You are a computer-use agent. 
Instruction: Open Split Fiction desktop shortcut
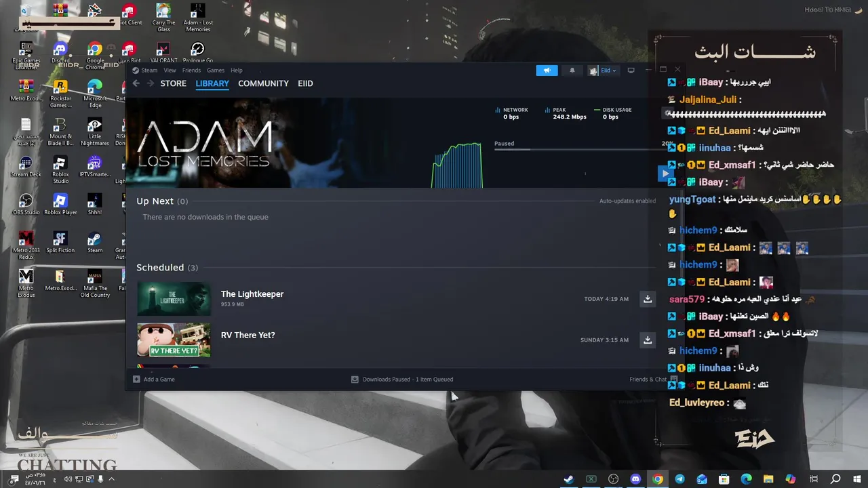[60, 243]
